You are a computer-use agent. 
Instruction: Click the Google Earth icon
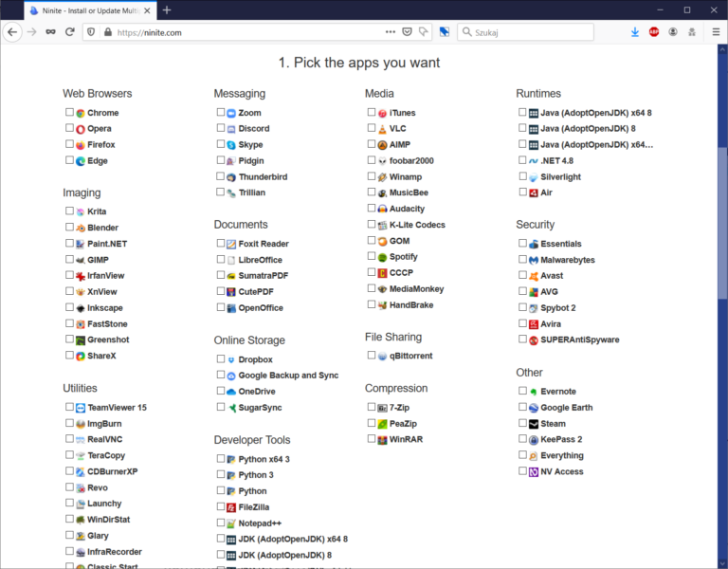[534, 408]
